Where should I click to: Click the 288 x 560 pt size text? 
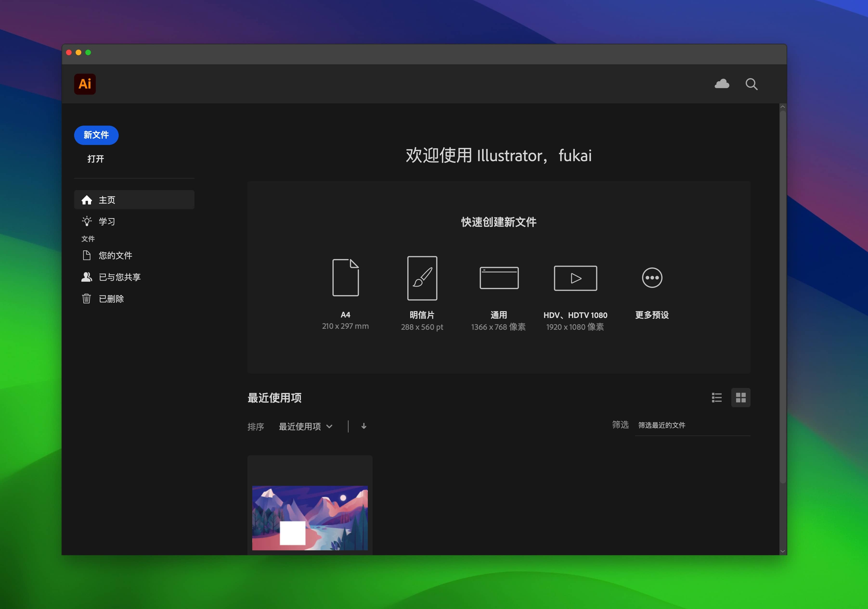422,327
